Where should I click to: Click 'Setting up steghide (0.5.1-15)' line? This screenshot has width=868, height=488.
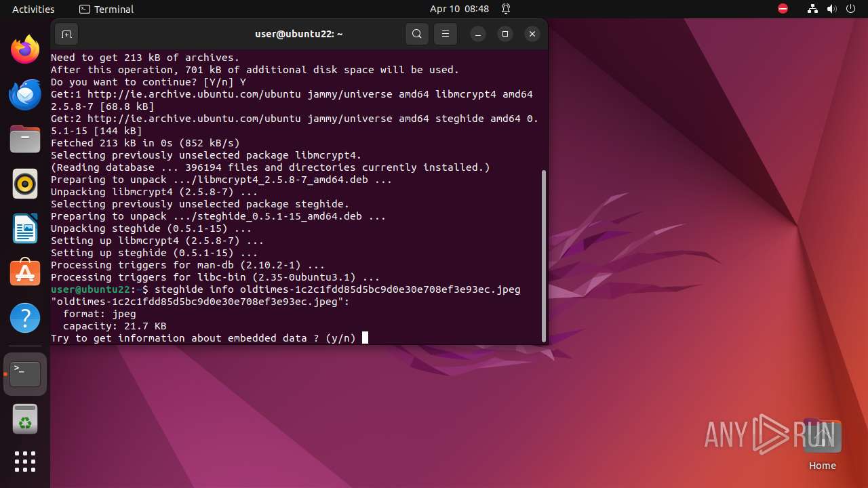155,253
